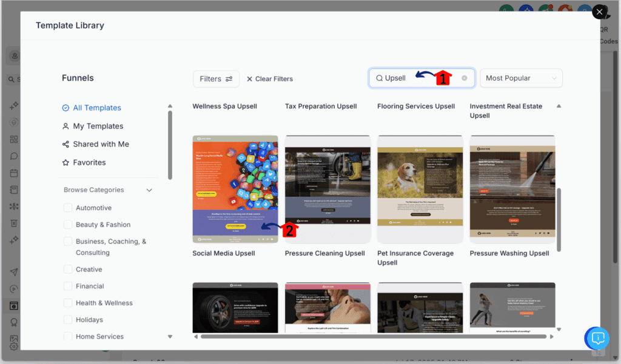
Task: Click the Favorites star icon
Action: pyautogui.click(x=65, y=162)
